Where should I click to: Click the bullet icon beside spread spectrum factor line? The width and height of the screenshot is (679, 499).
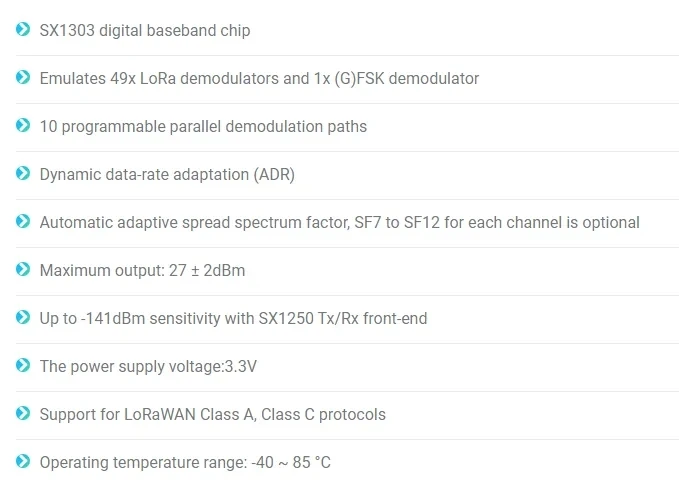pos(23,221)
